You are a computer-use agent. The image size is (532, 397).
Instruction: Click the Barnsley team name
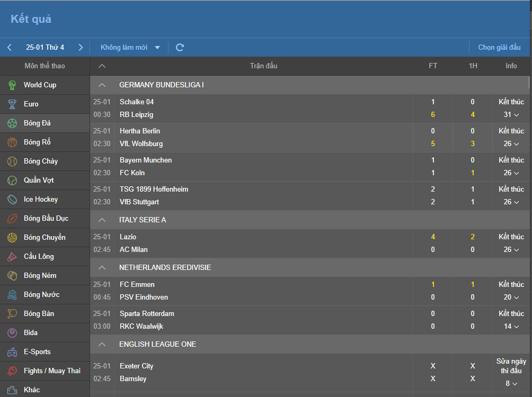133,378
